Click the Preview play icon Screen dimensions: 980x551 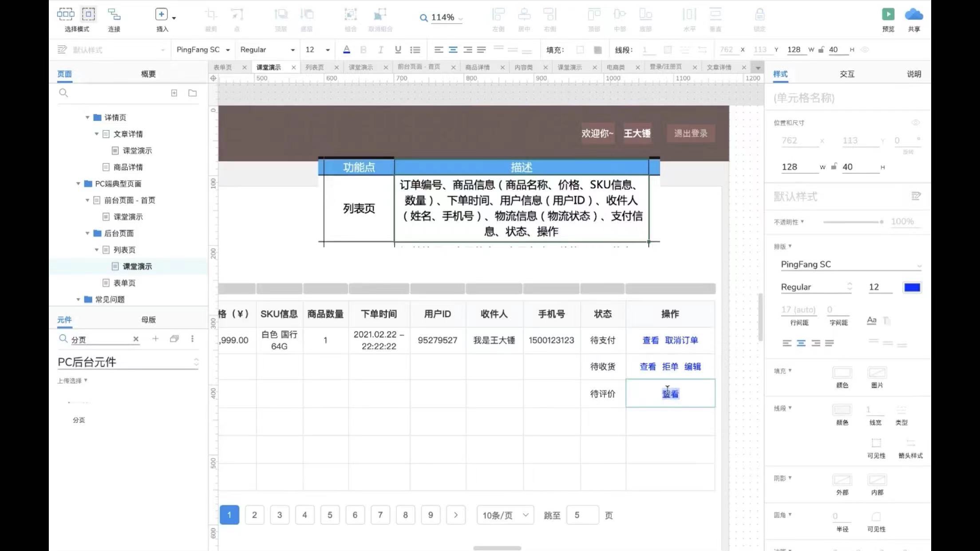tap(888, 15)
